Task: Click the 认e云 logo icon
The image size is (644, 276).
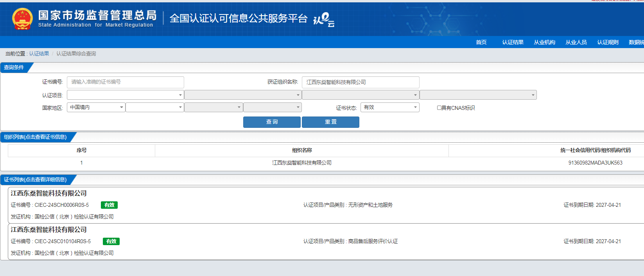Action: [324, 19]
